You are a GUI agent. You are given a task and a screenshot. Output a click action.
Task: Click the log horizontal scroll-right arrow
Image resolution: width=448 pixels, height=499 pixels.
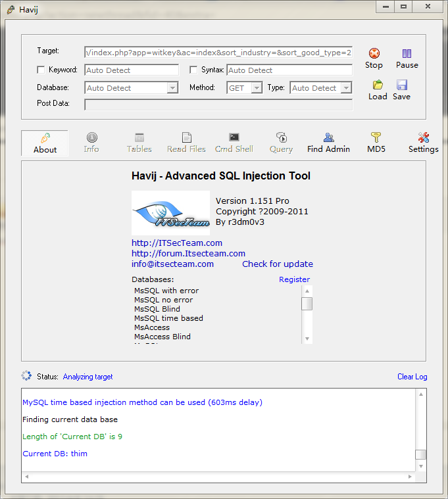410,477
